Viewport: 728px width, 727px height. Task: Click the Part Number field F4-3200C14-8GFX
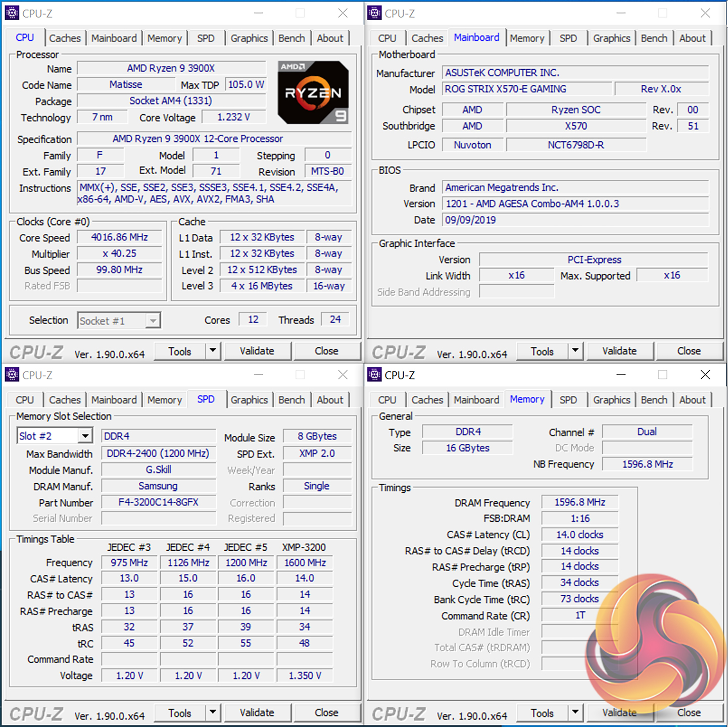[x=159, y=502]
